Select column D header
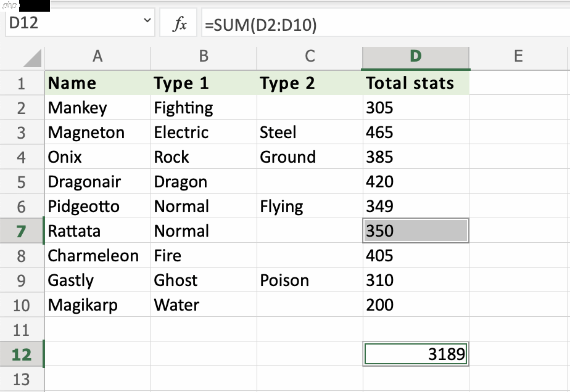 point(416,57)
